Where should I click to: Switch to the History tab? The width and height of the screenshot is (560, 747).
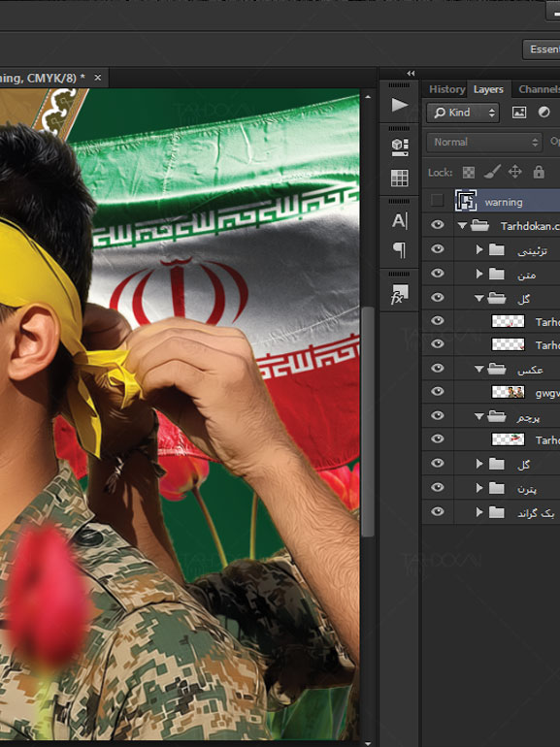[x=446, y=89]
